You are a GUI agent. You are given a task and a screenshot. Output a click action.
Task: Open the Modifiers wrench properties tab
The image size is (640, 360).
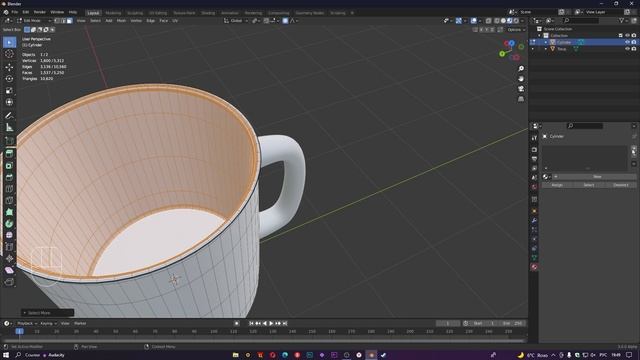534,220
